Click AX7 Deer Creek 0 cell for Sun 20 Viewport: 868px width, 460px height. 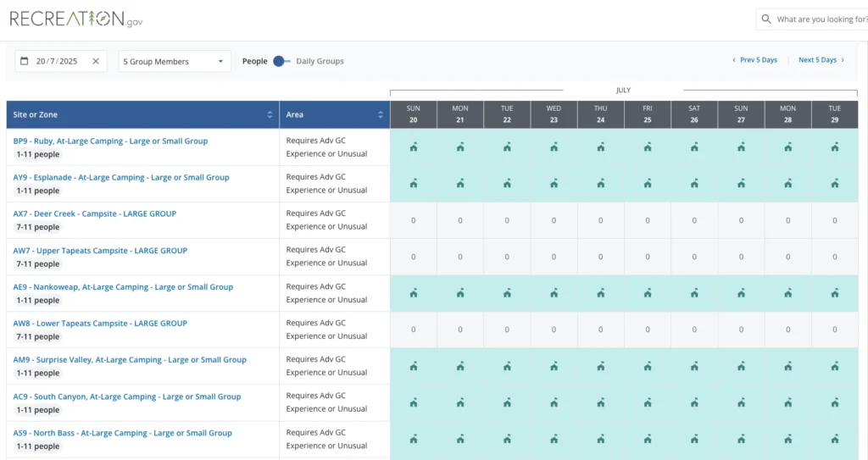(414, 220)
